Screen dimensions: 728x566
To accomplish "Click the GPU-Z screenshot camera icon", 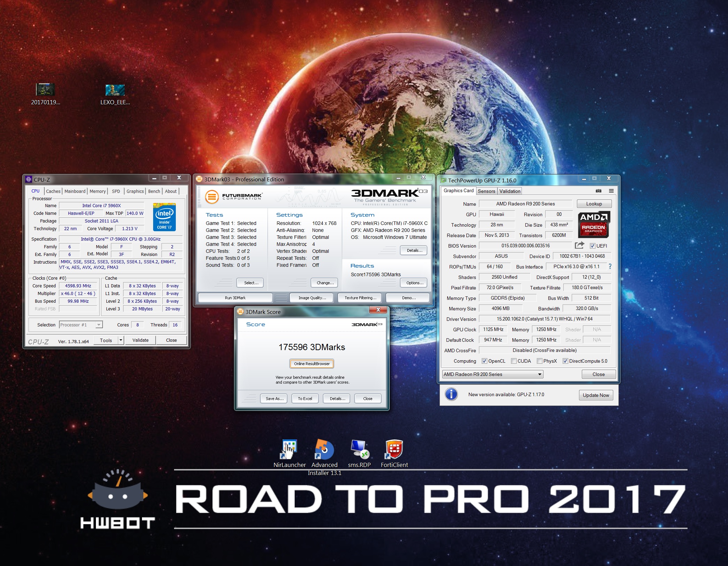I will click(x=599, y=191).
